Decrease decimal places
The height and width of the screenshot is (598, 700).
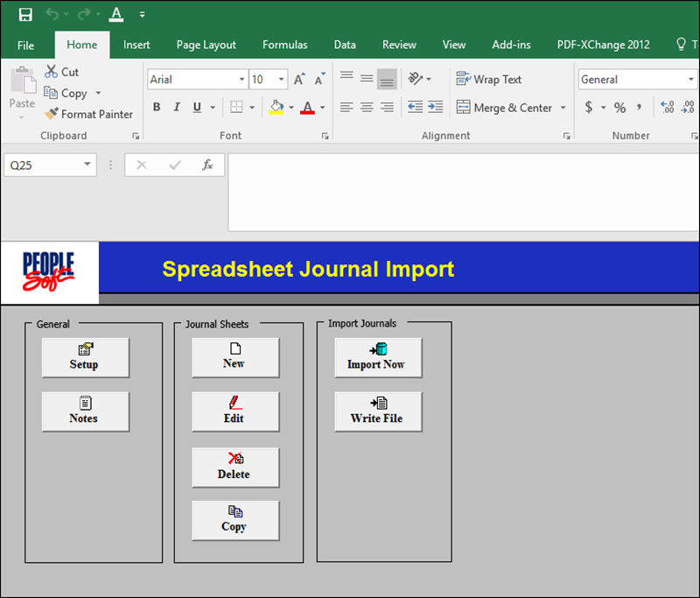coord(688,107)
